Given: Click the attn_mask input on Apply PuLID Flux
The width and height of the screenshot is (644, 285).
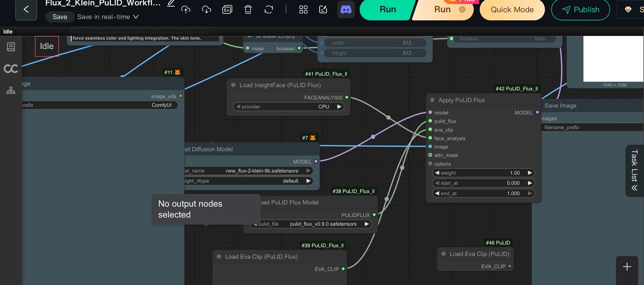Looking at the screenshot, I should 431,155.
